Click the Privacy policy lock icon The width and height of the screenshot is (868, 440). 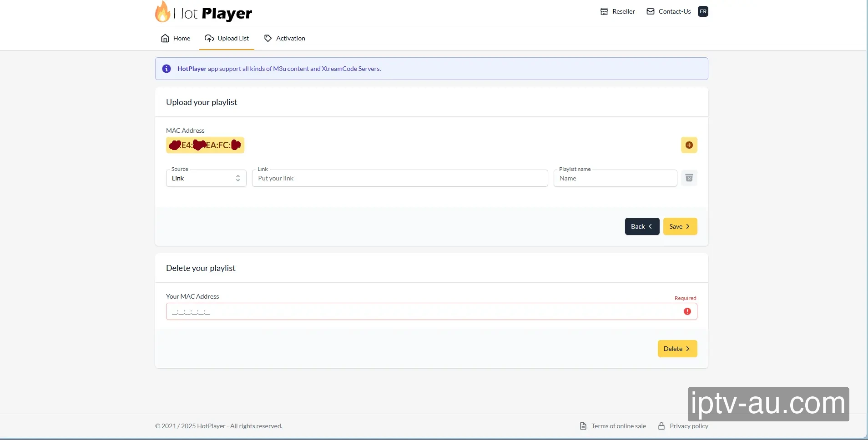[x=661, y=426]
